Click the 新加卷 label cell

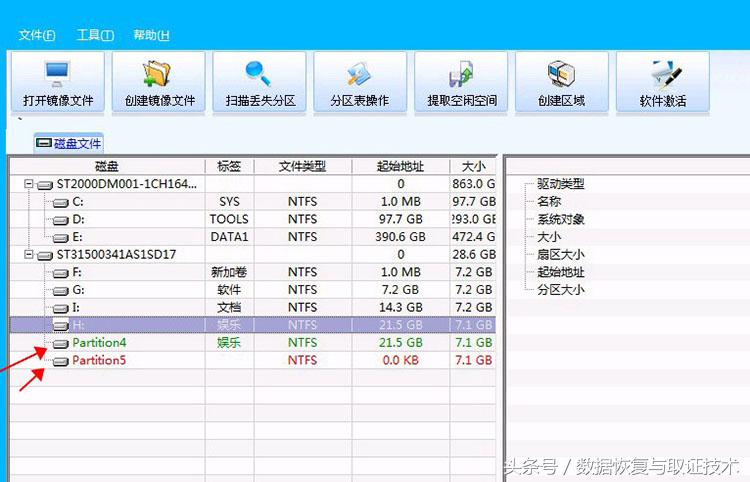[230, 272]
